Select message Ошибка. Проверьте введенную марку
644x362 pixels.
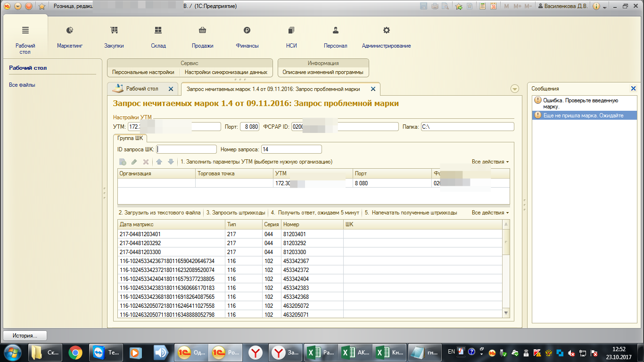(584, 103)
